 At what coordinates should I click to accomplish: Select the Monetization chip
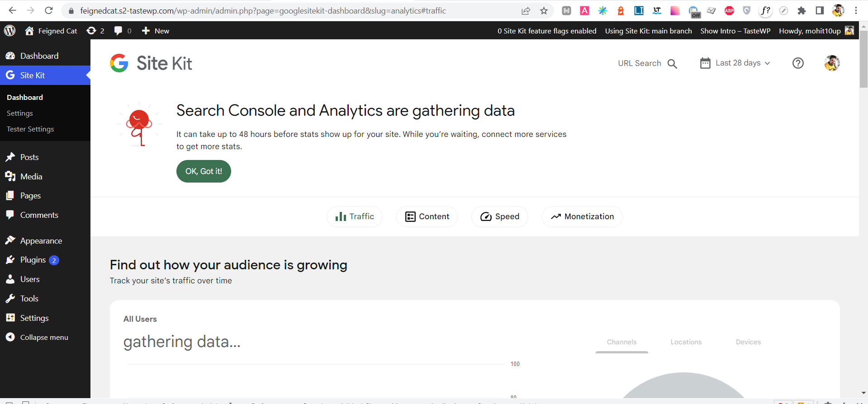pos(582,216)
